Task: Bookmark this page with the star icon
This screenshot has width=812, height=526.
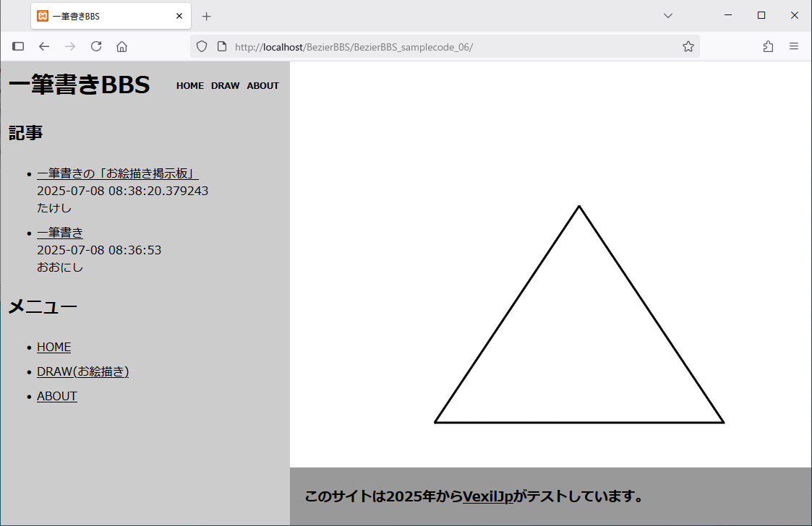Action: (688, 46)
